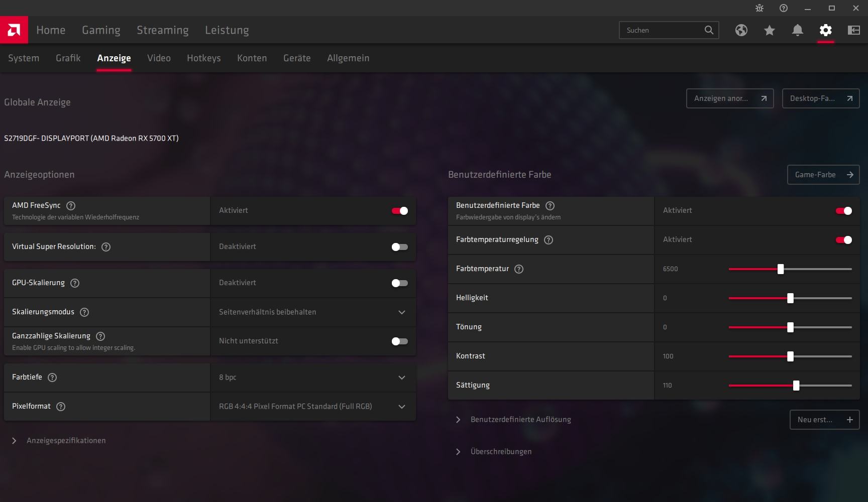The width and height of the screenshot is (868, 502).
Task: Expand the Benutzerdefinierte Auflösung section
Action: 513,420
